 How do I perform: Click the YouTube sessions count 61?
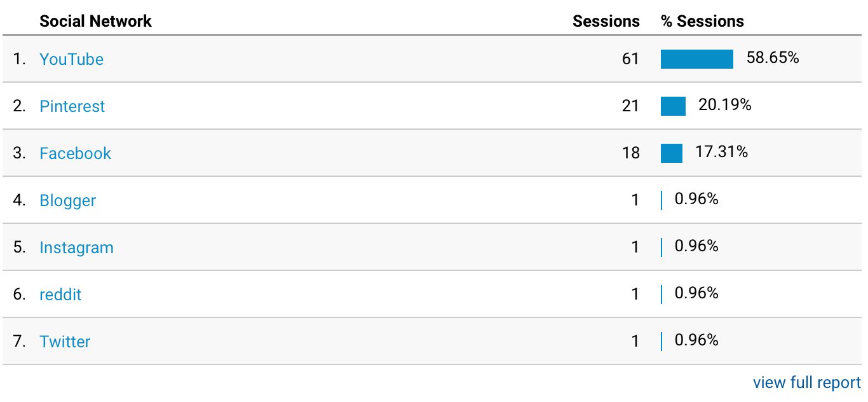630,59
